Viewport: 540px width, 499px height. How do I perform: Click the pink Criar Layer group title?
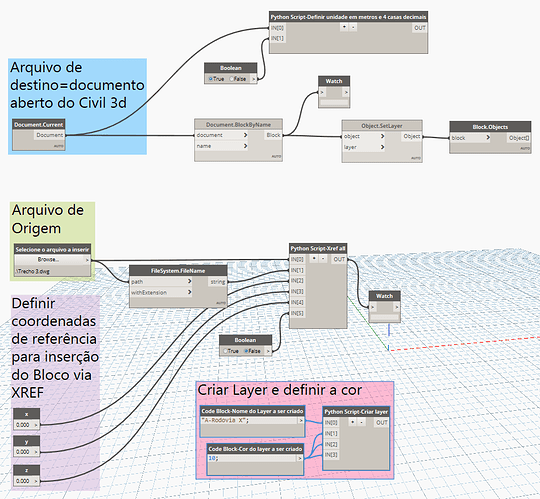click(x=279, y=390)
